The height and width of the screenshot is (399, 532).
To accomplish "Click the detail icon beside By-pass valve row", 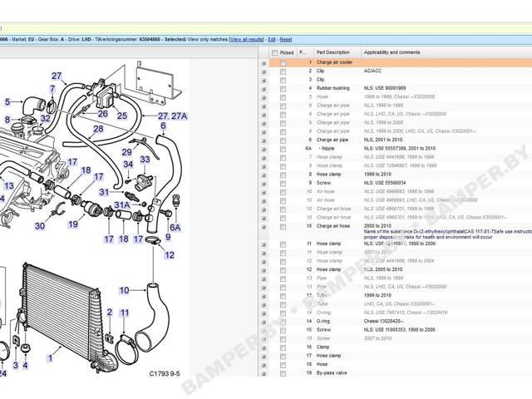I will click(x=264, y=373).
